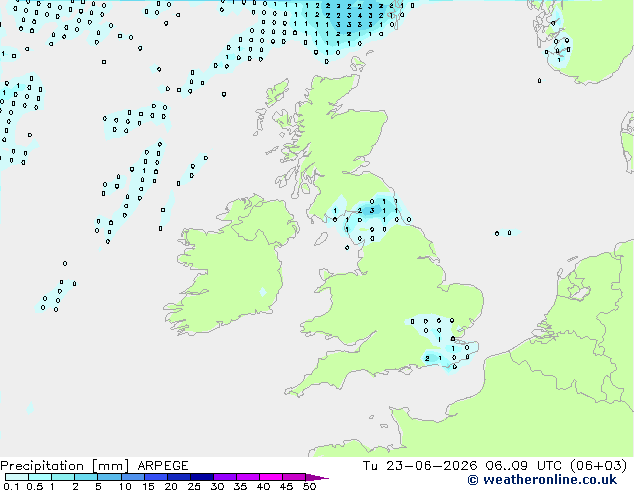The image size is (634, 490).
Task: Click the '0.5' legend scale label
Action: click(34, 486)
